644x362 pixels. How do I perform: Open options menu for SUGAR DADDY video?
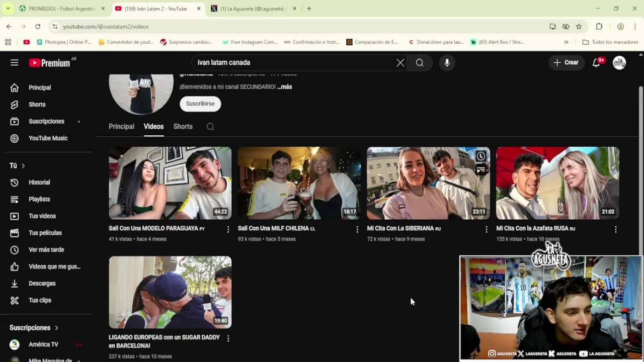tap(228, 338)
